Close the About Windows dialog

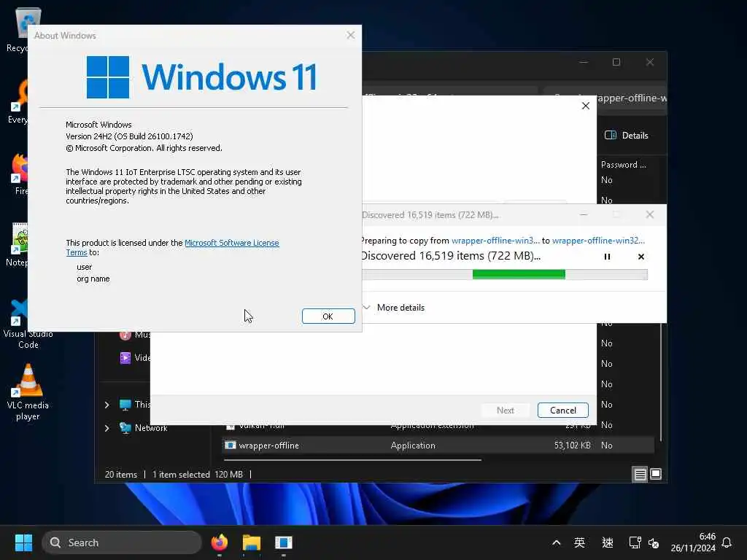click(x=351, y=35)
